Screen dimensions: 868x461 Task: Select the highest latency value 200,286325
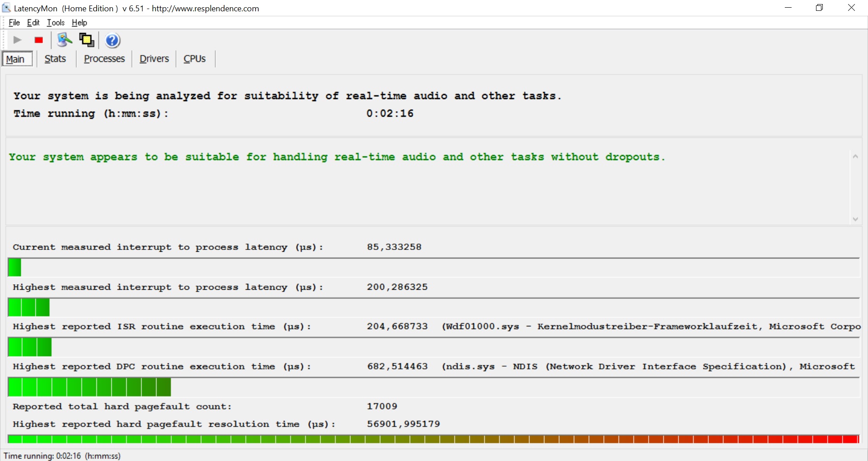397,287
